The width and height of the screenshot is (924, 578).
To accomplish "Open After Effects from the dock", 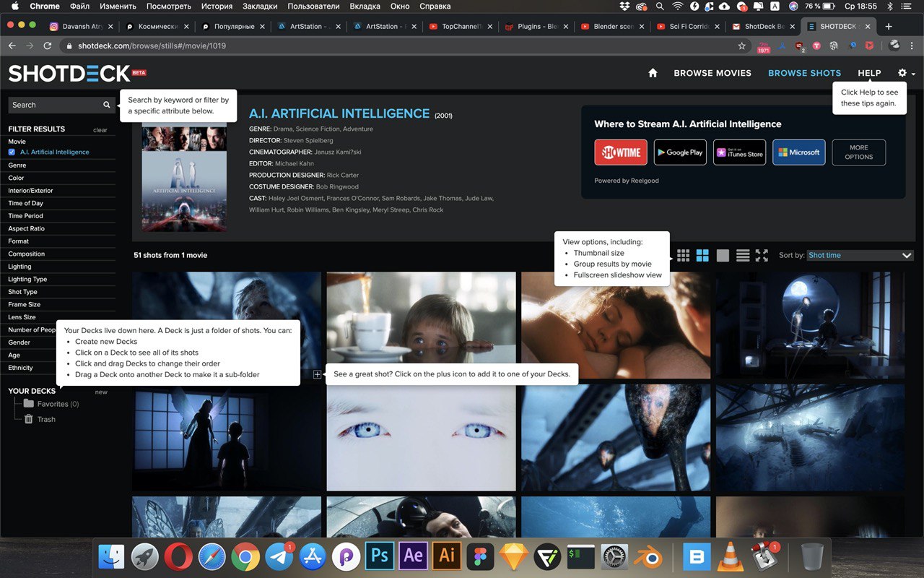I will (413, 556).
